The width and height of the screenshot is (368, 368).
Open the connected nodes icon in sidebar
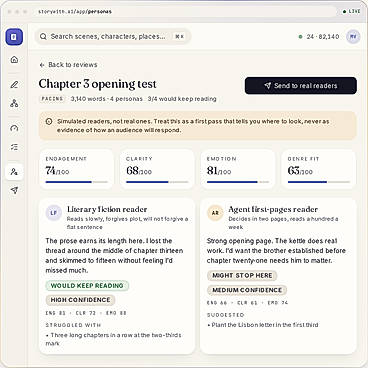[x=14, y=103]
